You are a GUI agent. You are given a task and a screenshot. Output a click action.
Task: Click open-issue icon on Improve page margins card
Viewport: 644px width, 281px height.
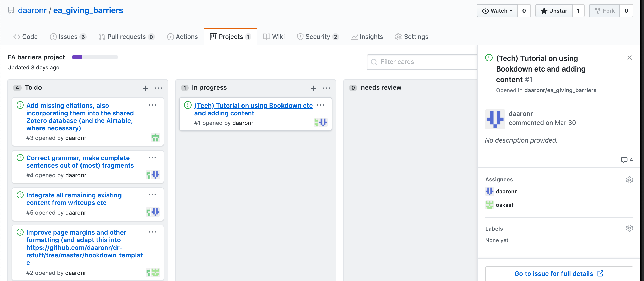[x=20, y=232]
